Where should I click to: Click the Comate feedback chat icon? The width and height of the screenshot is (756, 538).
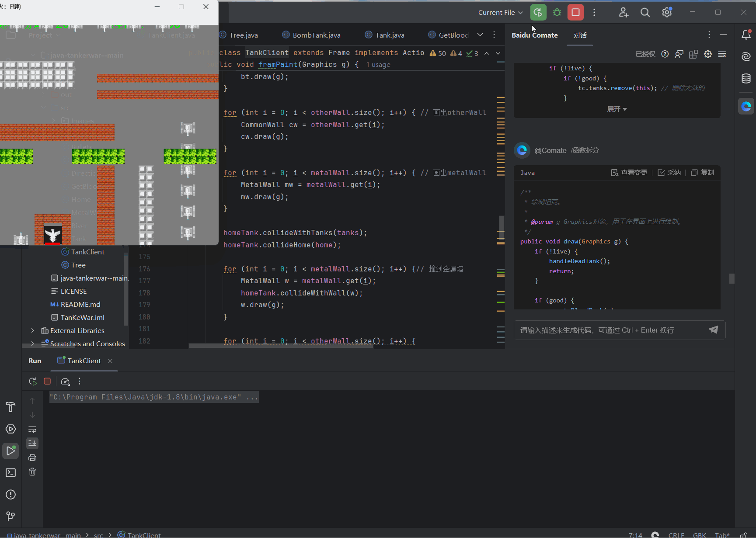point(679,54)
